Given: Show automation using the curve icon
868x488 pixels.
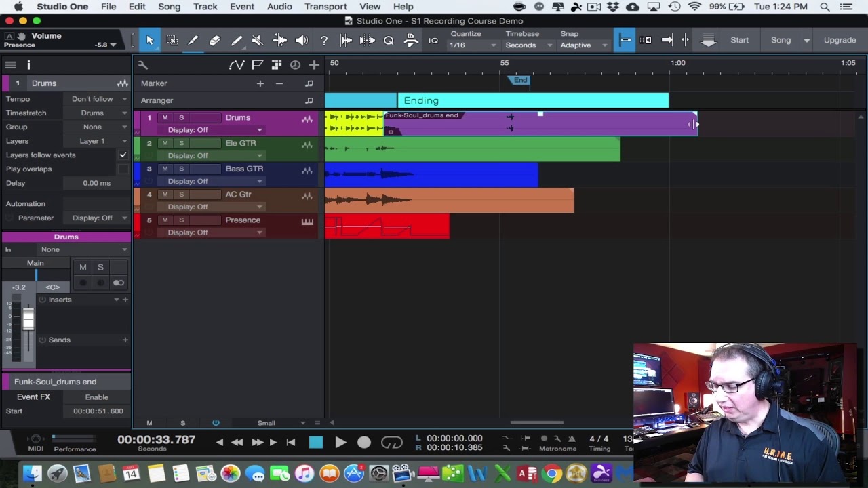Looking at the screenshot, I should [236, 65].
